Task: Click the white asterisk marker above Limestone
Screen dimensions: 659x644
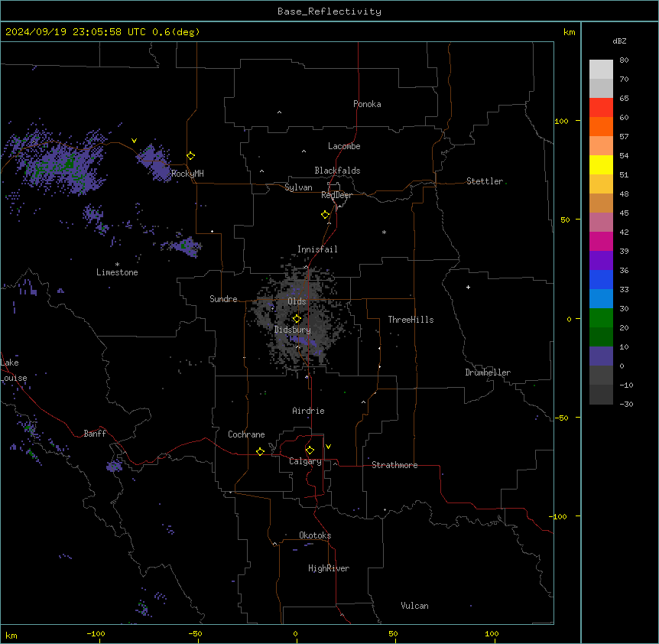Action: [117, 264]
